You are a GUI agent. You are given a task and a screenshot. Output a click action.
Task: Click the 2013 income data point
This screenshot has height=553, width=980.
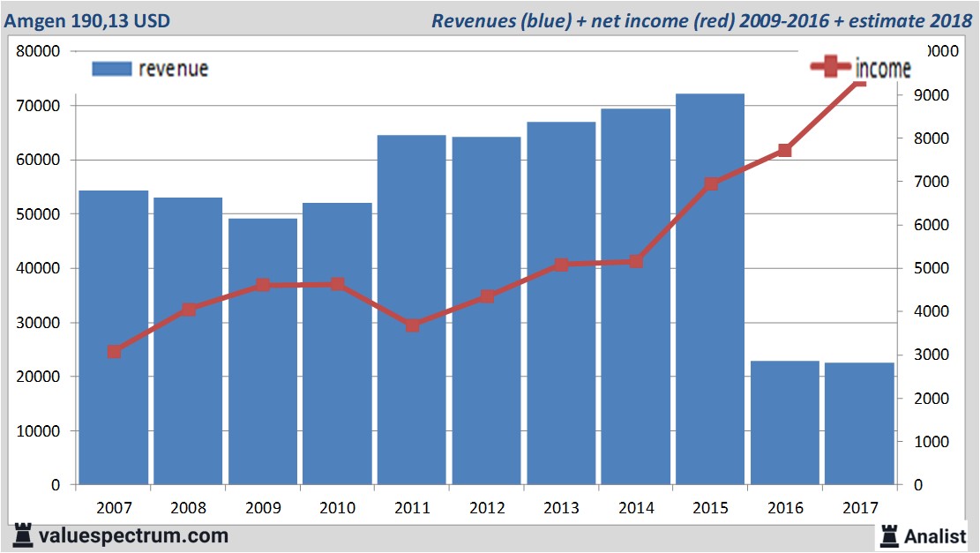(561, 265)
